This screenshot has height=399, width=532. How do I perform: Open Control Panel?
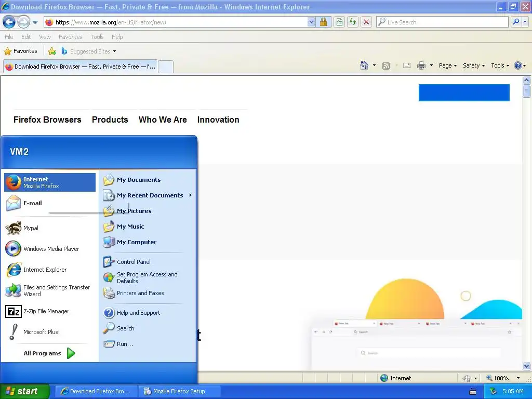(x=148, y=262)
